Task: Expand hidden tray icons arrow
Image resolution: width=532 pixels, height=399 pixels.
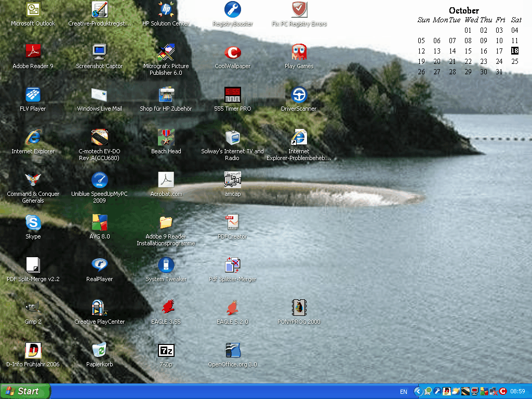Action: point(419,392)
